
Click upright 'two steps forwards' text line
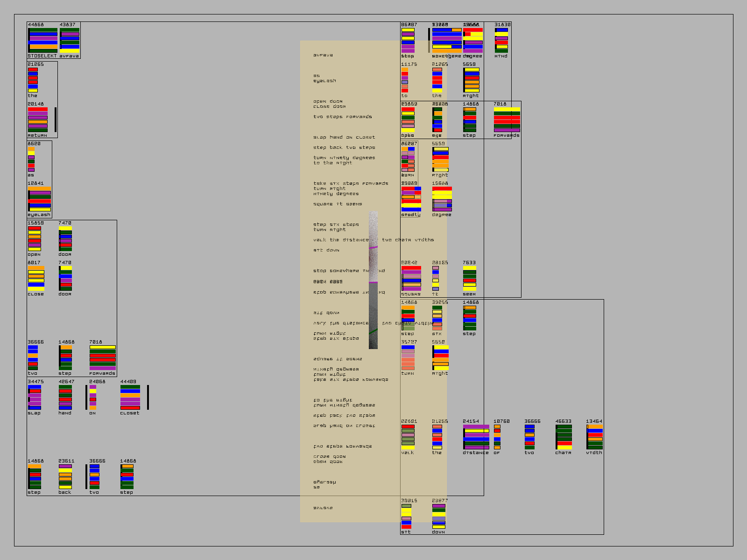pos(343,117)
